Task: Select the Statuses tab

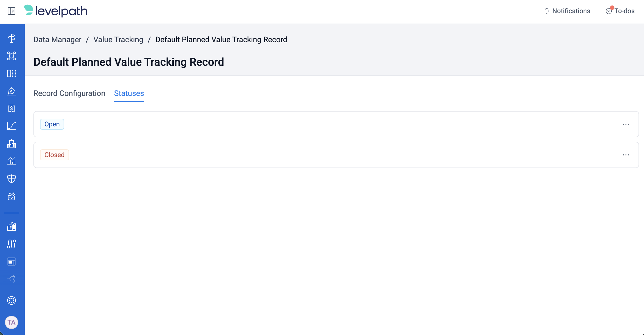Action: pyautogui.click(x=129, y=93)
